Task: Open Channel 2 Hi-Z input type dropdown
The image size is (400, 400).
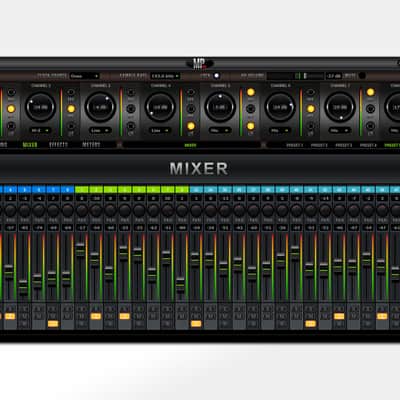Action: tap(40, 130)
